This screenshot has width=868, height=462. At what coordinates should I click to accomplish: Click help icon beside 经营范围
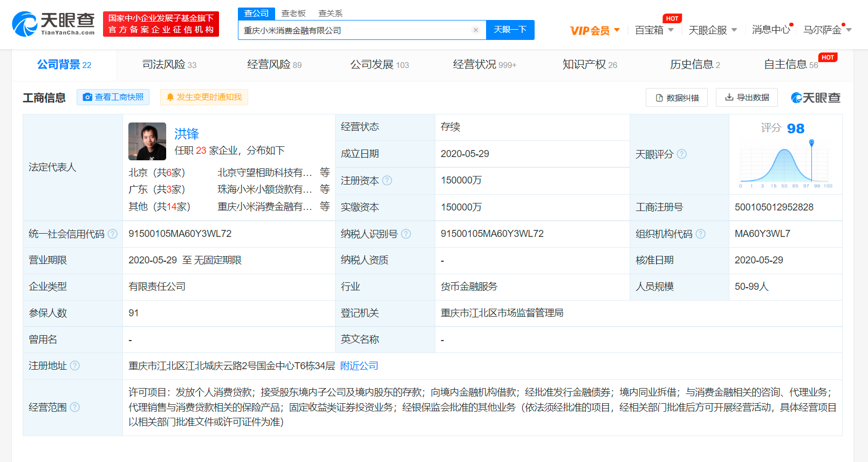75,407
